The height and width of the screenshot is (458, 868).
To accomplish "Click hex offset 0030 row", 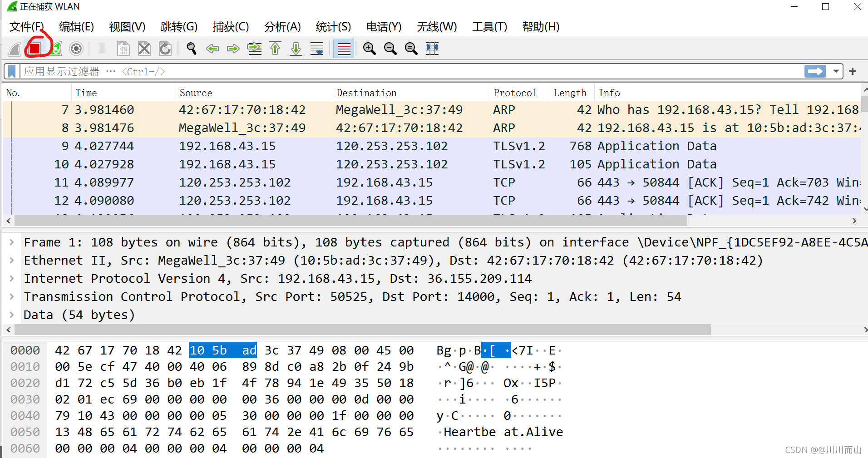I will 25,399.
